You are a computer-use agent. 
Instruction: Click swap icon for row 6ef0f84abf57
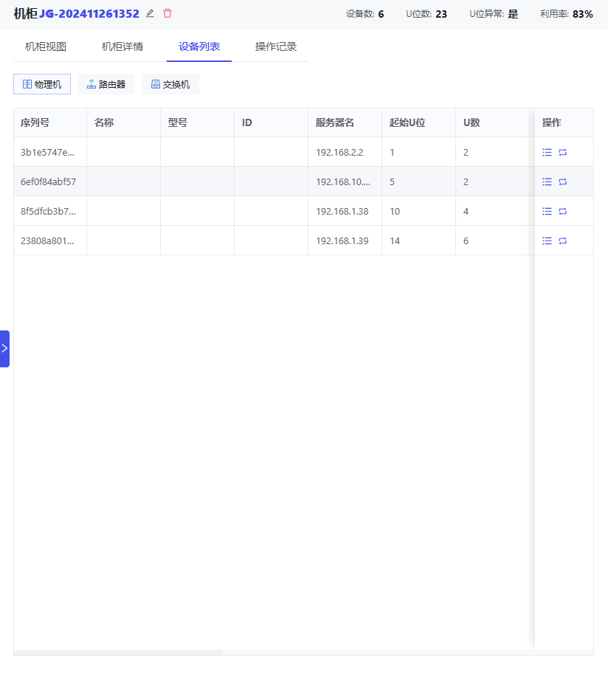click(x=563, y=181)
